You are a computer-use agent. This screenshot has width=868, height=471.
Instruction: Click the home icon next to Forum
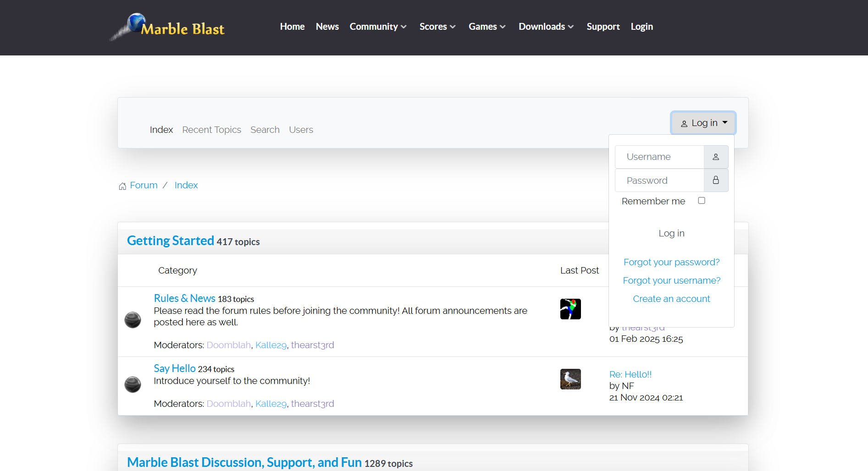coord(122,186)
